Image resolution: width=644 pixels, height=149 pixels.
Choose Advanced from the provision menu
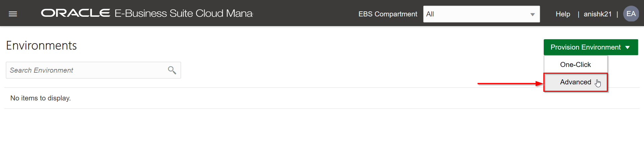pyautogui.click(x=575, y=82)
